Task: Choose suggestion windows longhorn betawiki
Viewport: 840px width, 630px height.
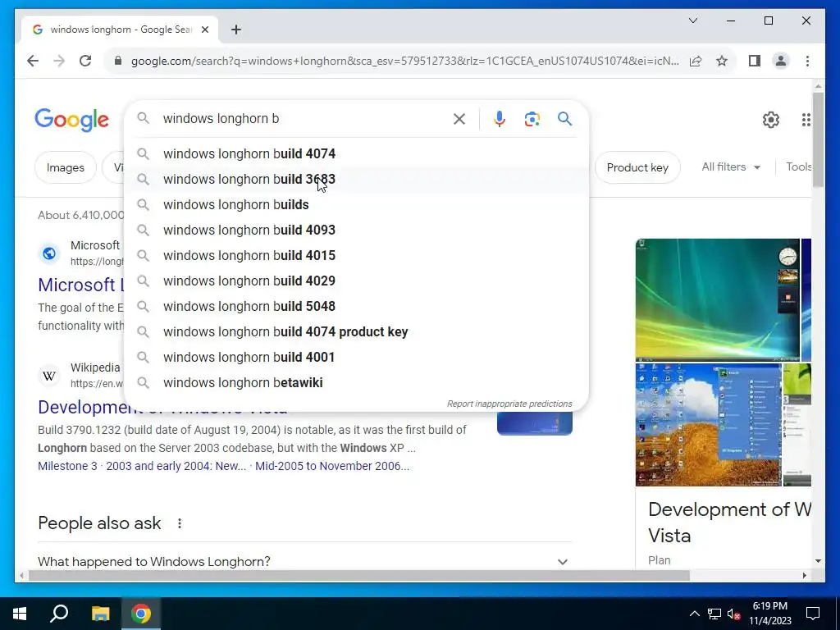Action: coord(356,383)
